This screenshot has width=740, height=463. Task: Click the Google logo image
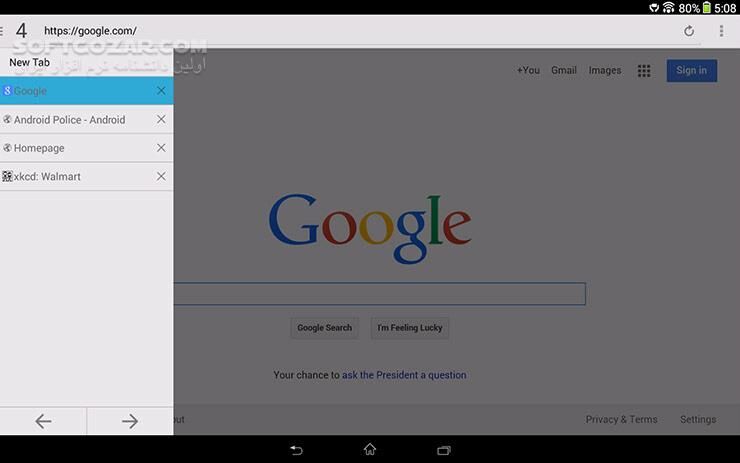coord(370,228)
